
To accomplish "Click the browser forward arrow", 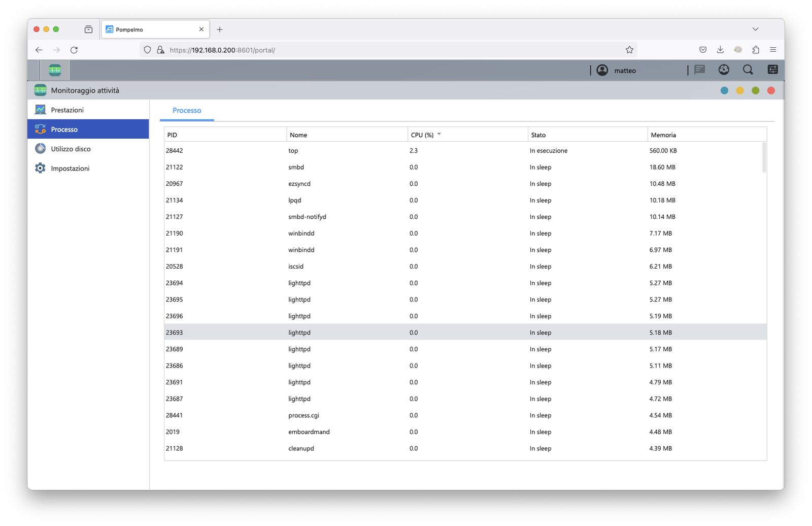I will tap(56, 50).
